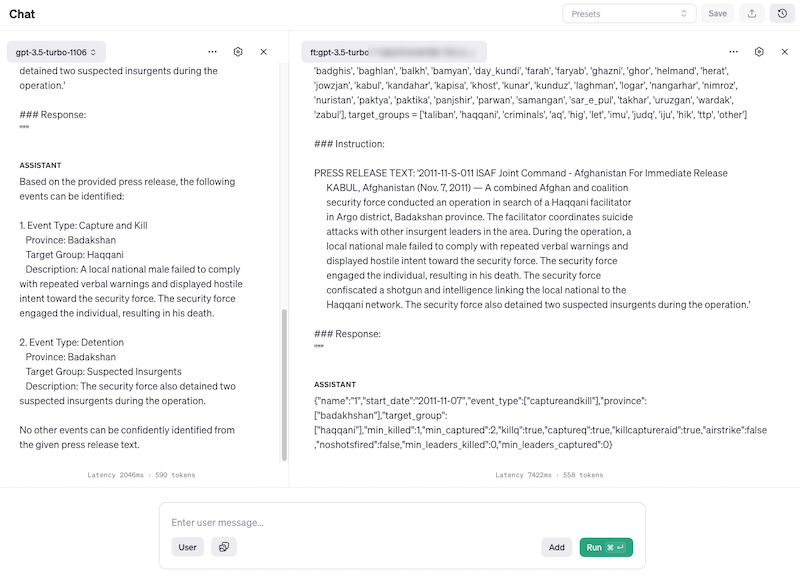Click the Chat heading
Viewport: 800px width, 579px height.
click(x=23, y=14)
